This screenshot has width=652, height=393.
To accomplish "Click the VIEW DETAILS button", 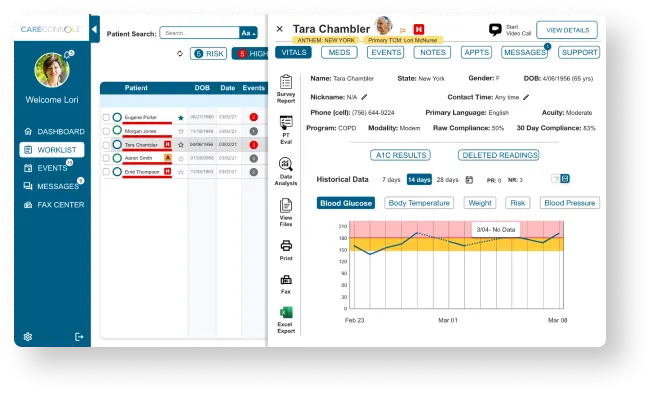I will click(x=567, y=30).
